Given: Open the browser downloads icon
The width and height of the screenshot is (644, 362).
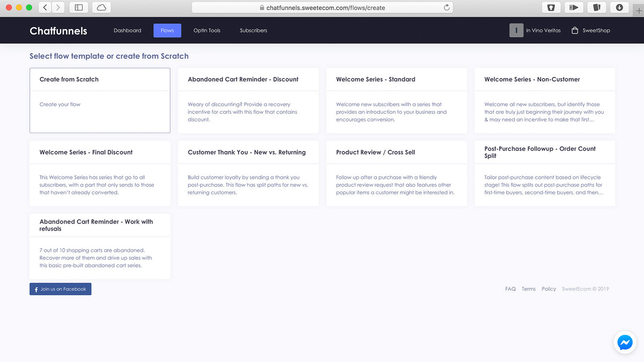Looking at the screenshot, I should click(619, 8).
